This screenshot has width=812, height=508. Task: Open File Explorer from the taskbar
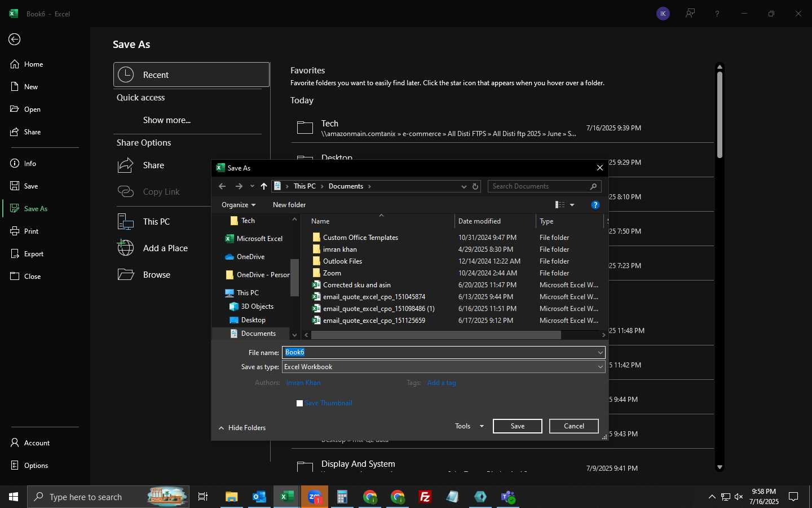(232, 497)
